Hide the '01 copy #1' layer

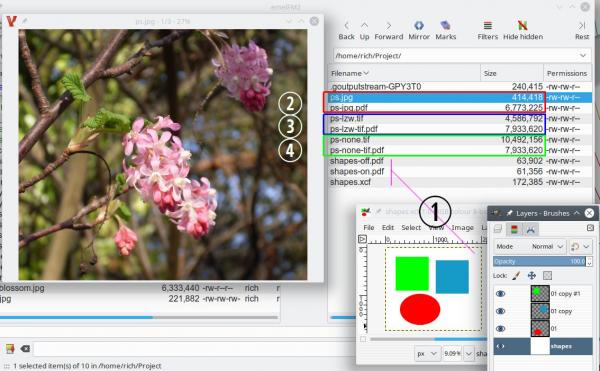tap(500, 293)
